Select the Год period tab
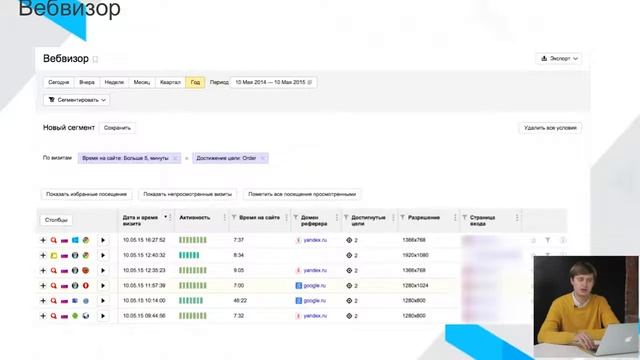The height and width of the screenshot is (360, 640). (196, 82)
